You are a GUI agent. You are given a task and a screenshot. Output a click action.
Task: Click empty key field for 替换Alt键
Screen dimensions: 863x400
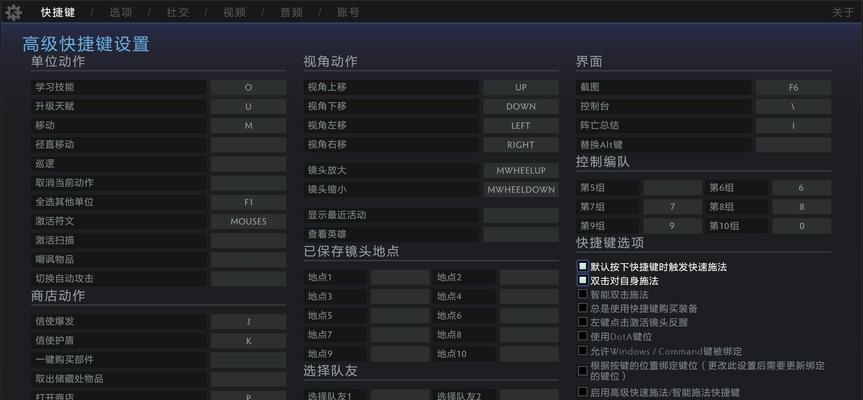793,145
